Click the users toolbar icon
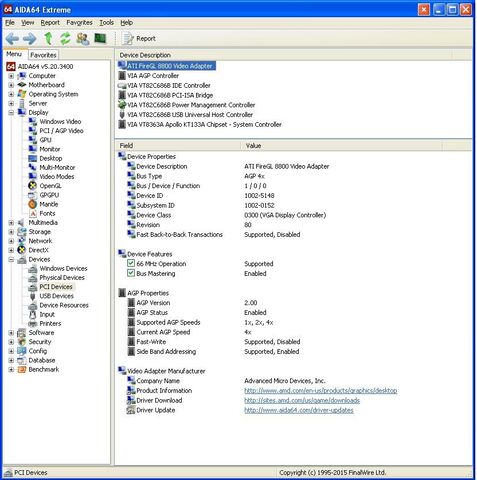477x480 pixels. pyautogui.click(x=83, y=39)
